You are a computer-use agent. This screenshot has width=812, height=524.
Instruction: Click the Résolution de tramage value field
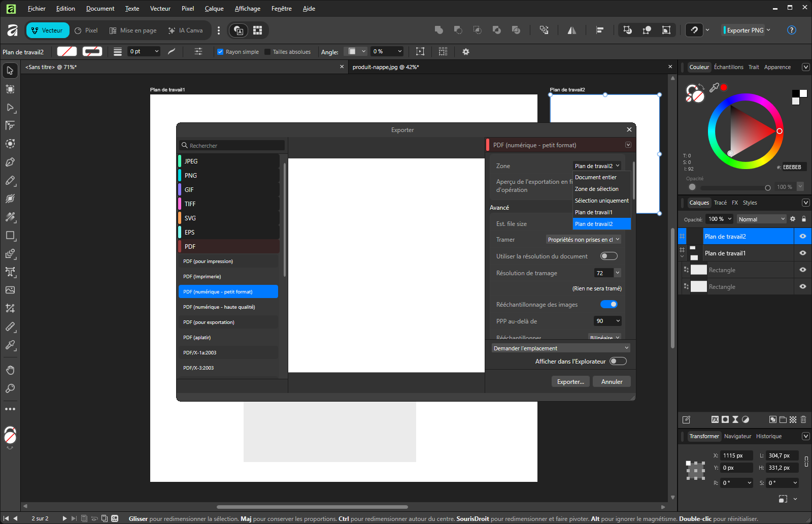tap(603, 273)
